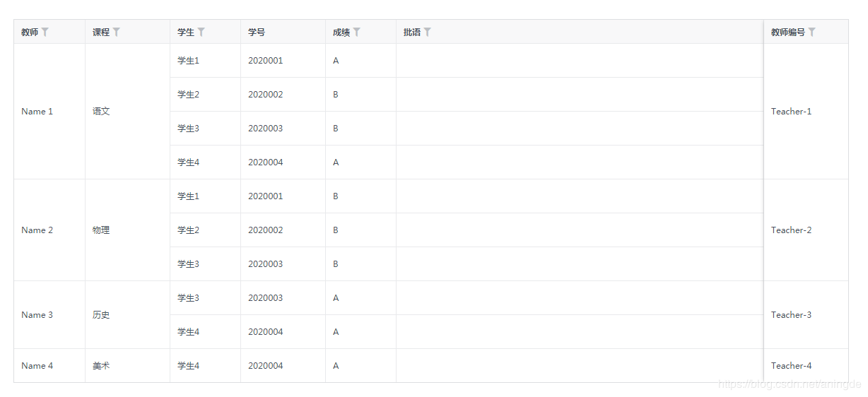Click grade B of 学生3 in 语文
Screen dimensions: 868x397
tap(336, 129)
